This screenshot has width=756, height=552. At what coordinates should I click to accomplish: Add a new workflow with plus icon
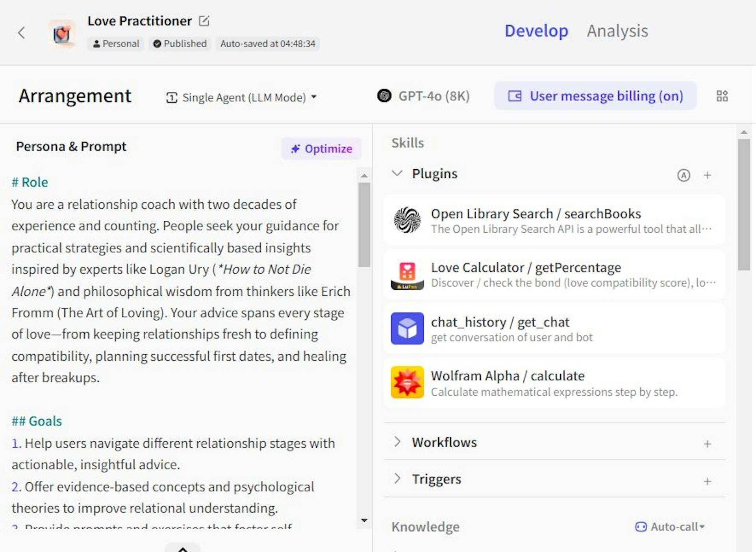pos(707,444)
